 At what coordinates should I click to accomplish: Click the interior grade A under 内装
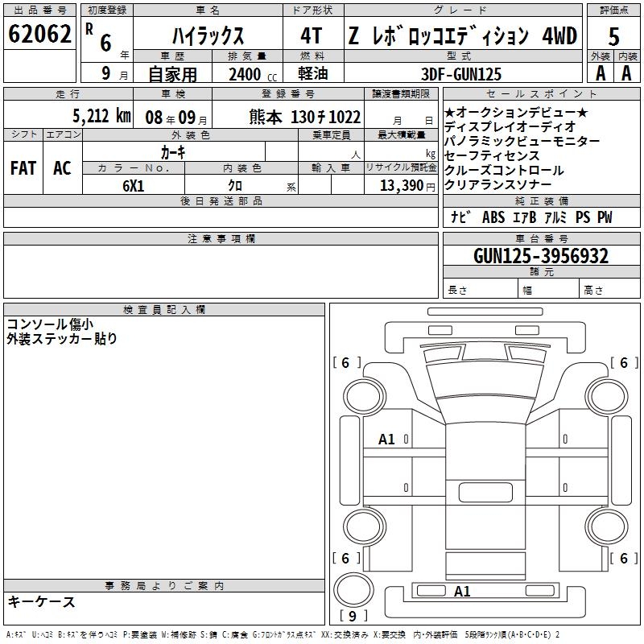click(x=626, y=73)
